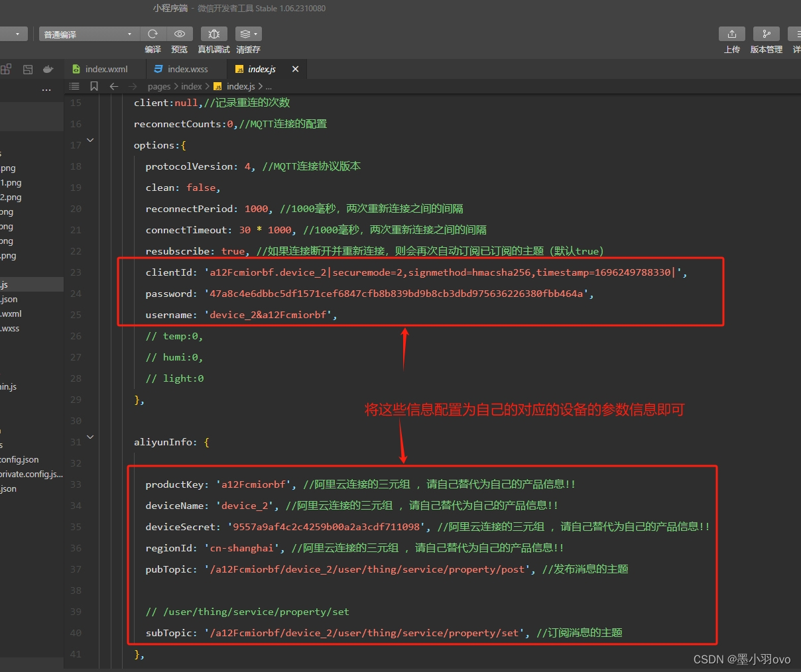
Task: Click line number 33 in the gutter
Action: pyautogui.click(x=76, y=484)
